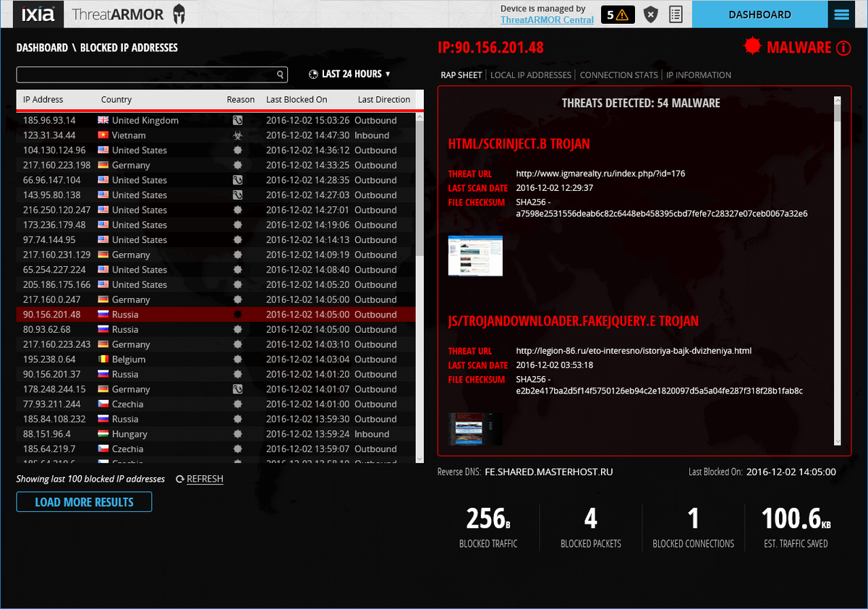The height and width of the screenshot is (609, 868).
Task: Click the DASHBOARD button in the header
Action: (x=759, y=14)
